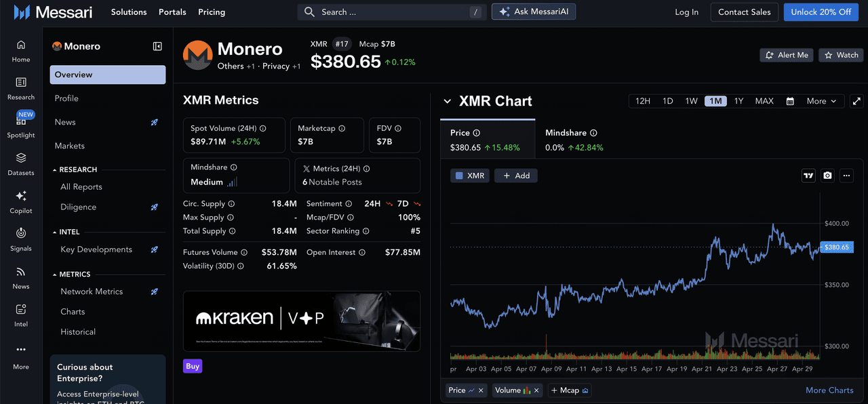Viewport: 868px width, 404px height.
Task: Open TradingView chart mode icon
Action: (808, 176)
